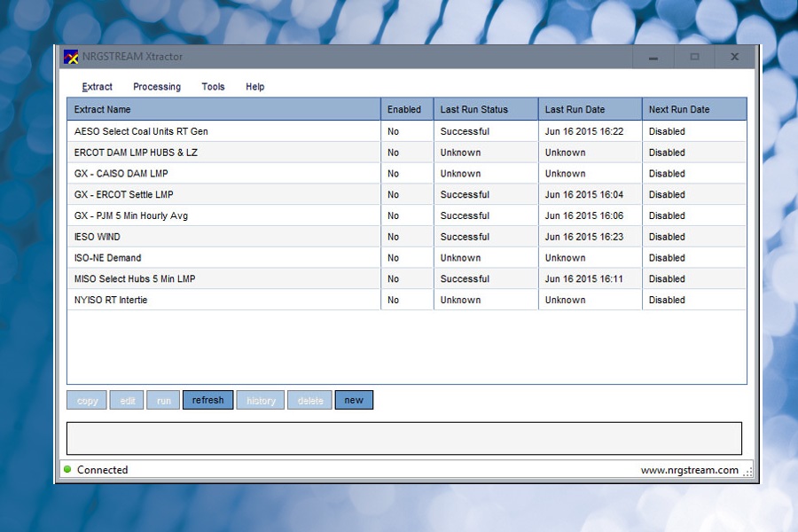The width and height of the screenshot is (798, 532).
Task: Click the Connected status text
Action: [102, 470]
